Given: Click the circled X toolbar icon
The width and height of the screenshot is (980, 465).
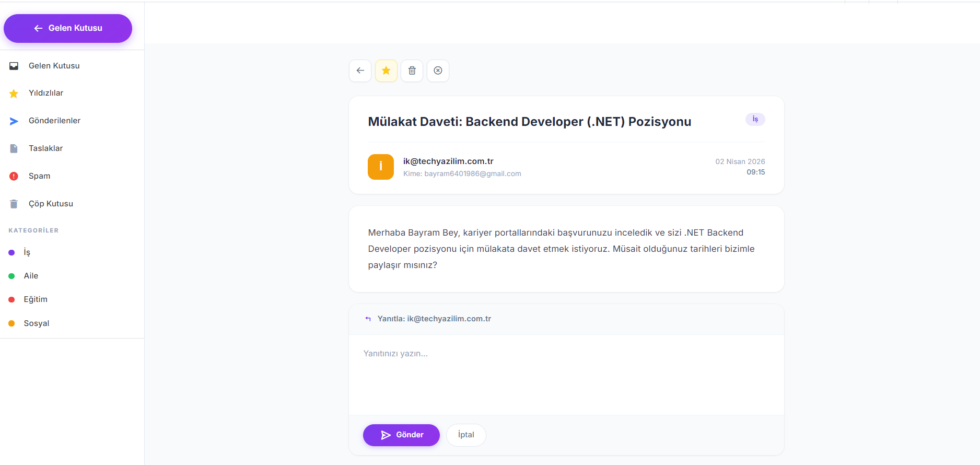Looking at the screenshot, I should (438, 71).
